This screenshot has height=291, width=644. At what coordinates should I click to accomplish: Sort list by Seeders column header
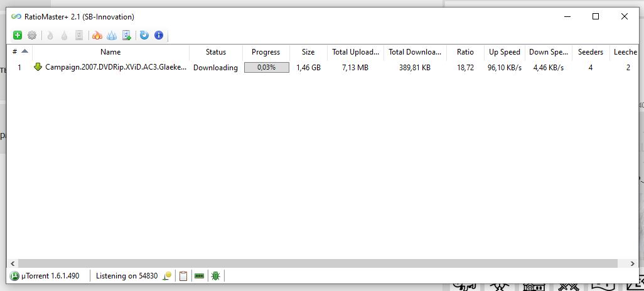coord(591,52)
